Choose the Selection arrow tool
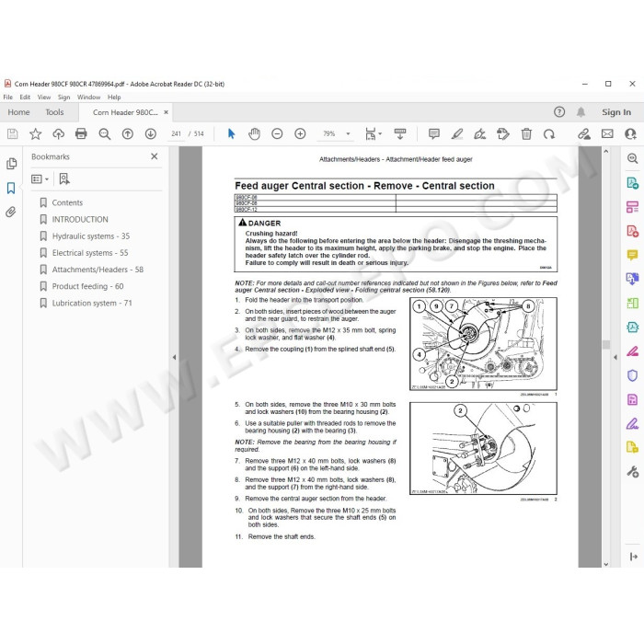Image resolution: width=644 pixels, height=644 pixels. click(231, 133)
